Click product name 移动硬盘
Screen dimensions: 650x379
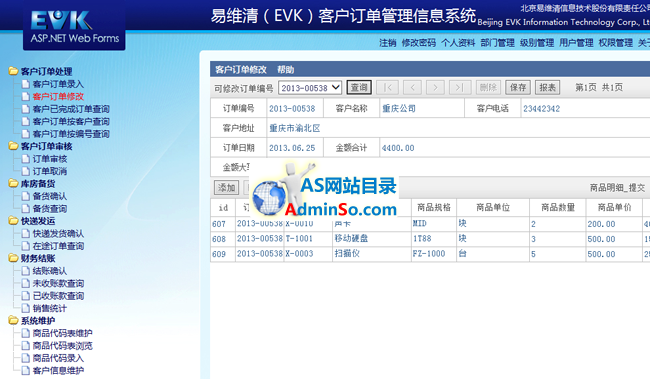coord(351,238)
